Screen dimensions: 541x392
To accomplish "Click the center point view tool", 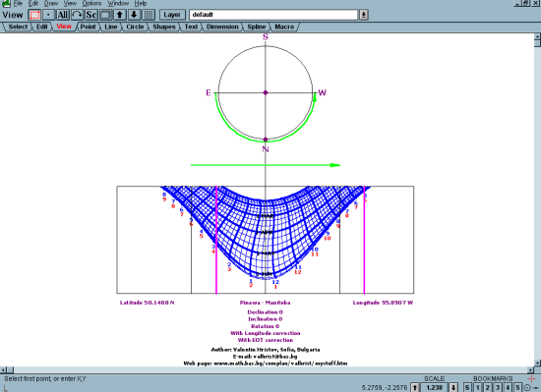I will [x=48, y=15].
